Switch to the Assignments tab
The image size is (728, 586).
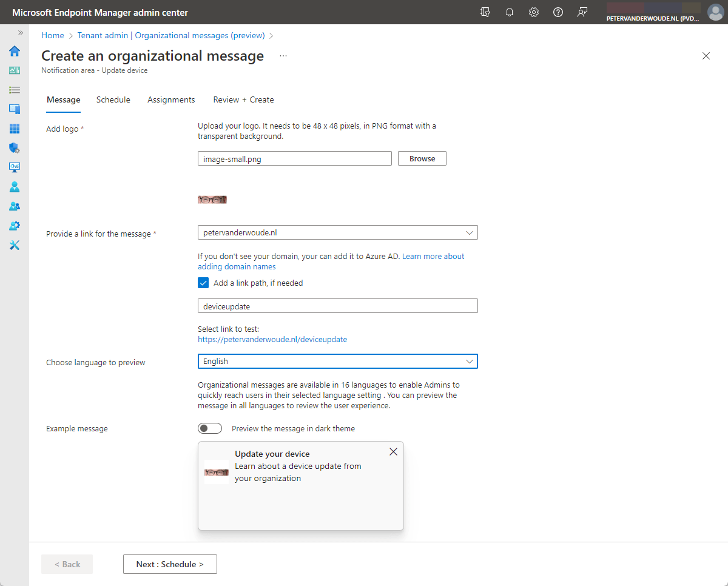tap(171, 99)
